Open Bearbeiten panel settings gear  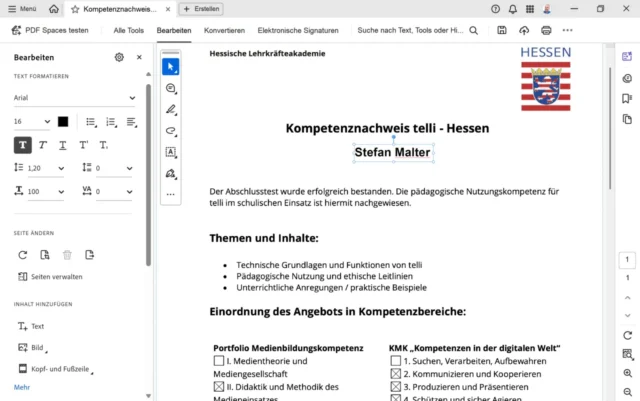(x=119, y=57)
